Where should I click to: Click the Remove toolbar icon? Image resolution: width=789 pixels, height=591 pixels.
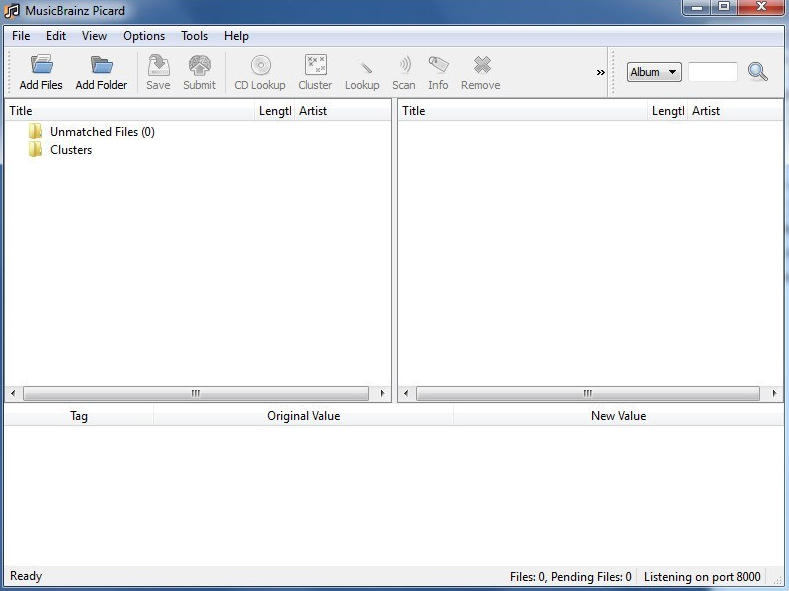click(482, 65)
